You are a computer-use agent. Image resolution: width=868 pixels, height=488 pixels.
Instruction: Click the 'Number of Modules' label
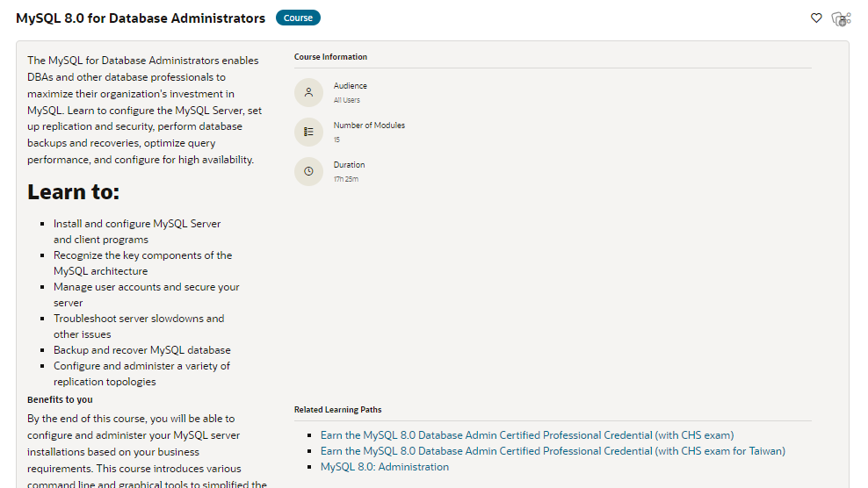[x=369, y=126]
